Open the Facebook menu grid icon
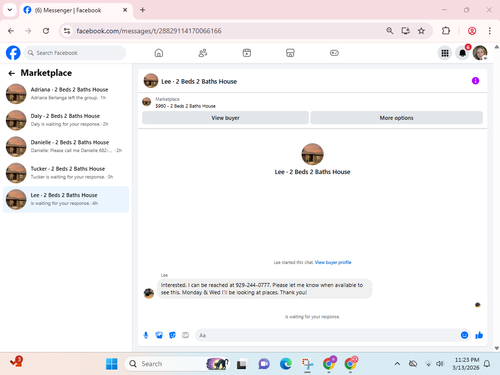The width and height of the screenshot is (500, 375). (x=445, y=53)
